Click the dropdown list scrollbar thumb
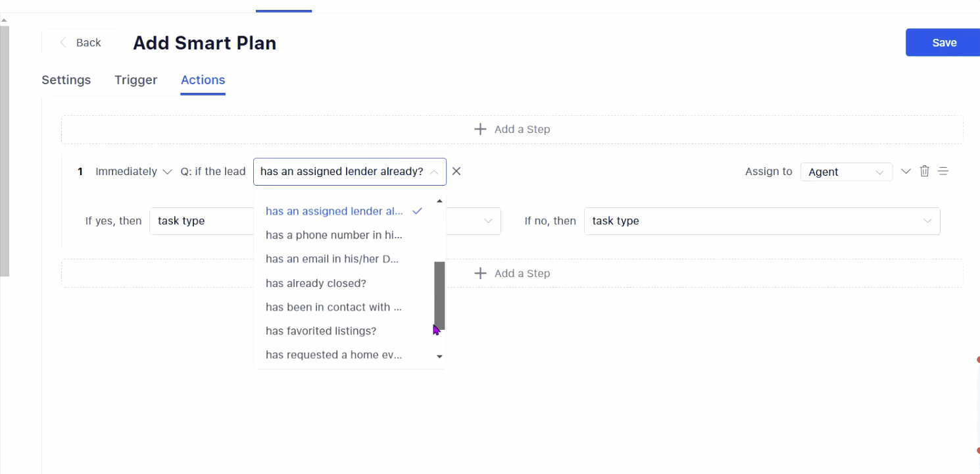The image size is (980, 474). (x=439, y=296)
